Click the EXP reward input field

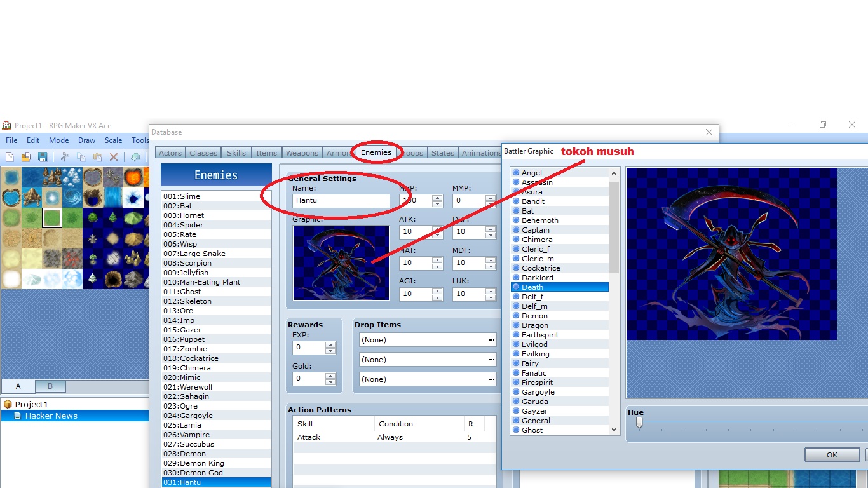pyautogui.click(x=309, y=348)
